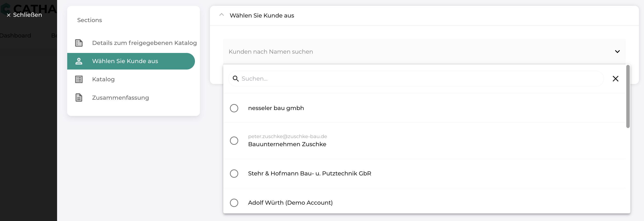Select Bauunternehmen Zuschke radio button

coord(234,141)
